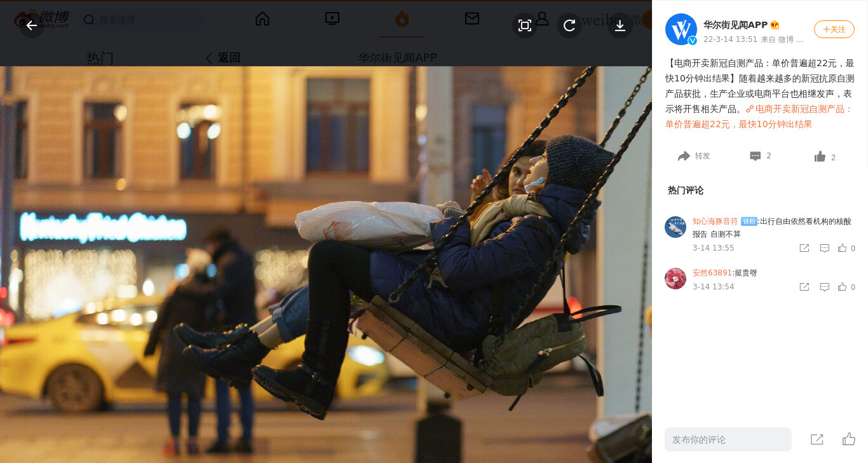Viewport: 868px width, 463px height.
Task: Share the comment by 安然63891
Action: click(804, 287)
